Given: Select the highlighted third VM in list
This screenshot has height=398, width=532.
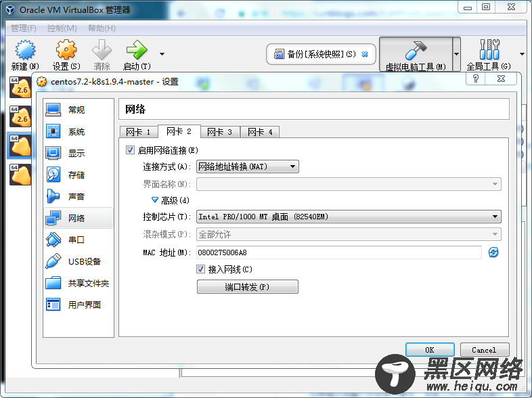Looking at the screenshot, I should tap(20, 146).
